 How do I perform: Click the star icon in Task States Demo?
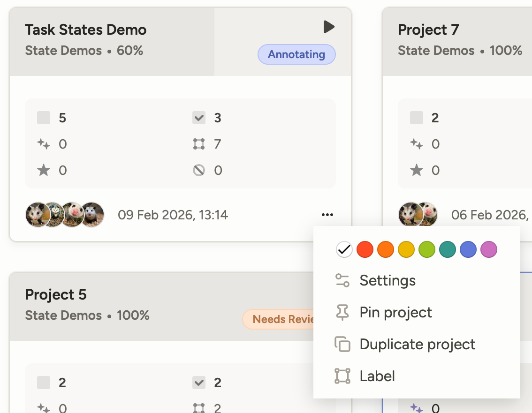[x=44, y=170]
